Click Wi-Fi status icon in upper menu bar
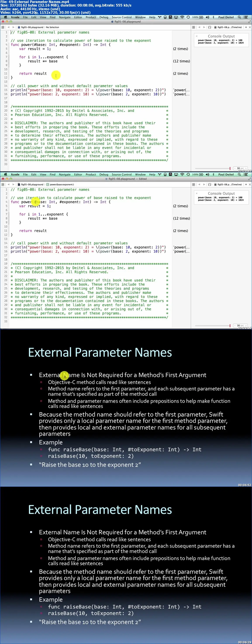 click(x=182, y=17)
